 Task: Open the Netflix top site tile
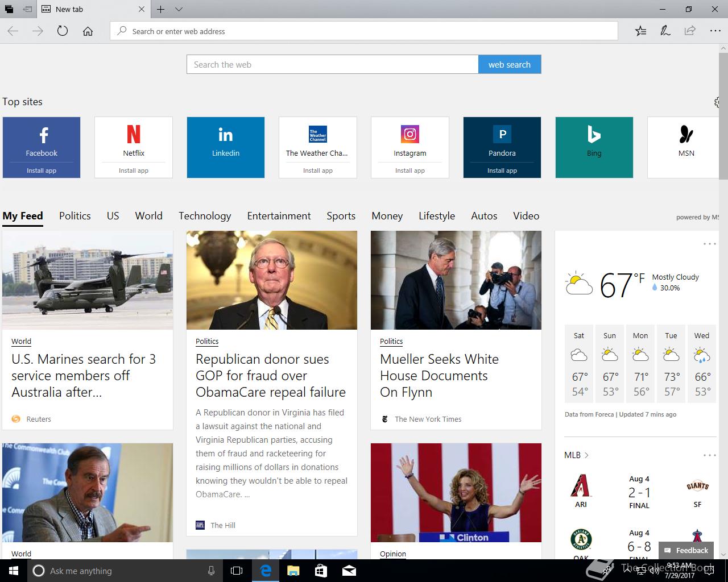tap(134, 147)
